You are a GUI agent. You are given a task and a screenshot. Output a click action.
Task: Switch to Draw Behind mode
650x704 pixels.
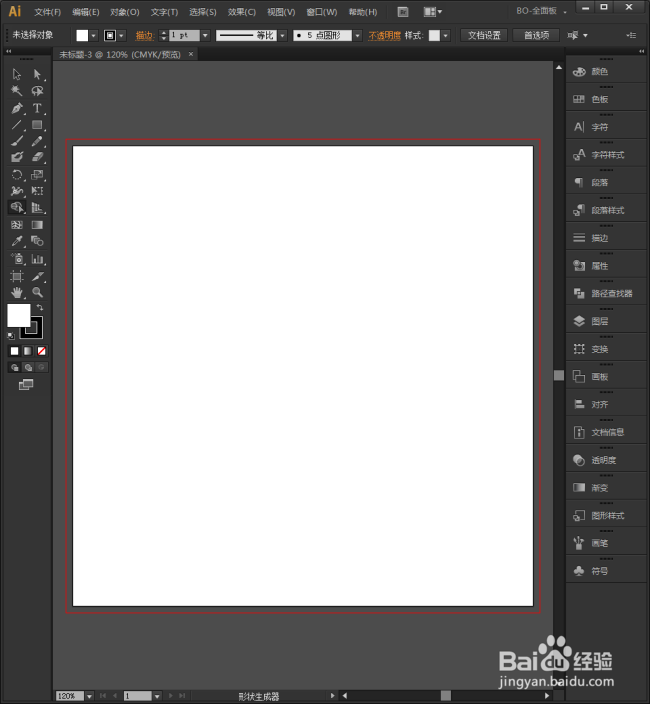click(x=28, y=368)
